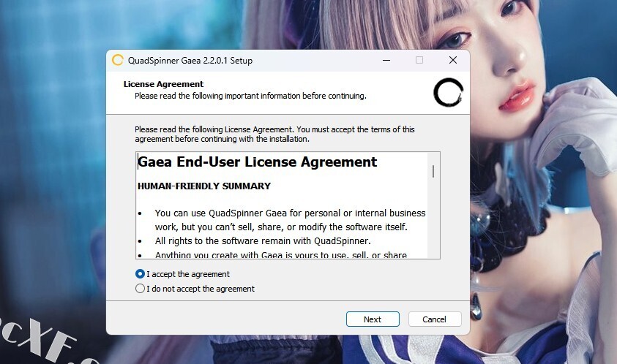Click the "Gaea End-User License Agreement" heading
Screen dimensions: 617x364
coord(258,162)
